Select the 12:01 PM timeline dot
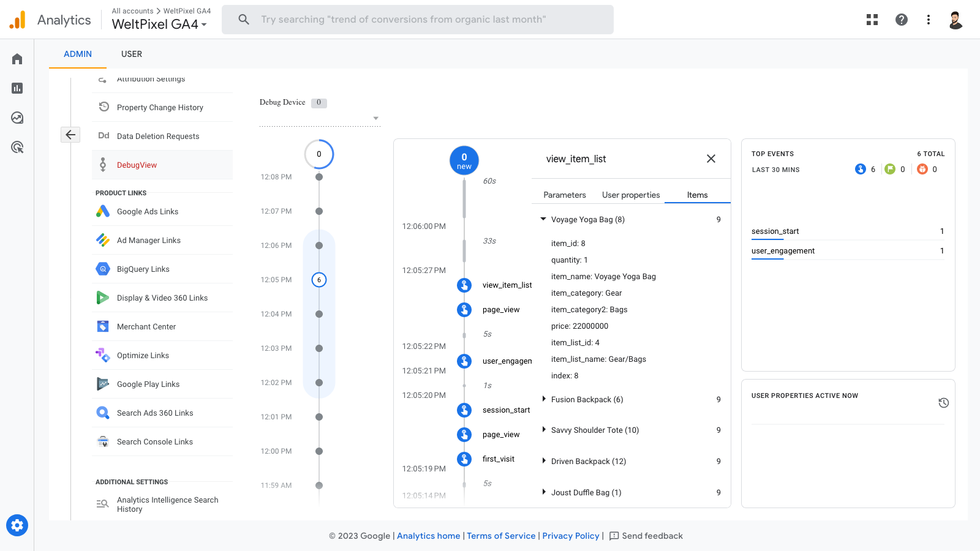 coord(319,417)
